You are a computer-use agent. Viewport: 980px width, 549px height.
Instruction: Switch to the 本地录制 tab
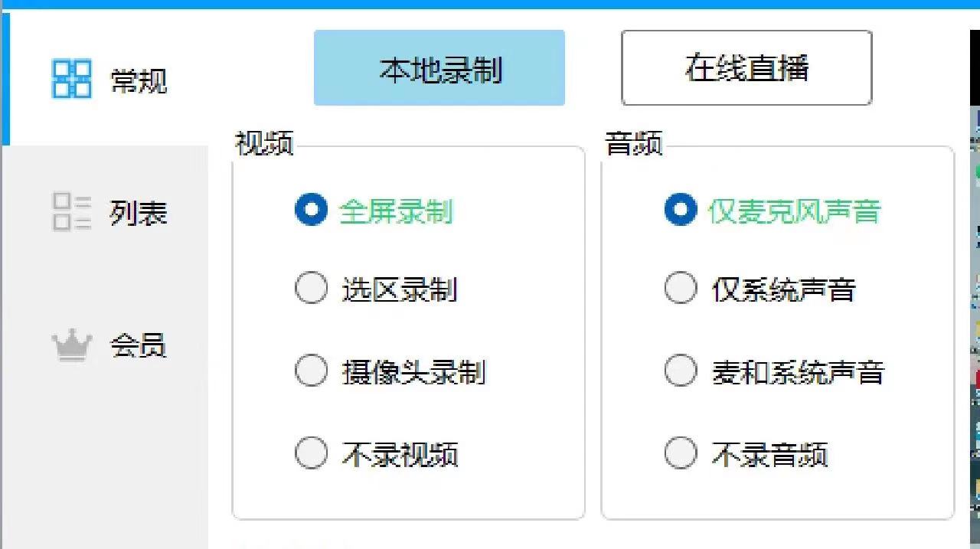(439, 67)
